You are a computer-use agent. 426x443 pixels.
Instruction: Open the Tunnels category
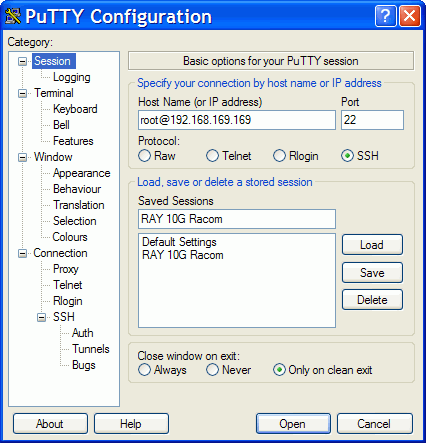tap(91, 349)
